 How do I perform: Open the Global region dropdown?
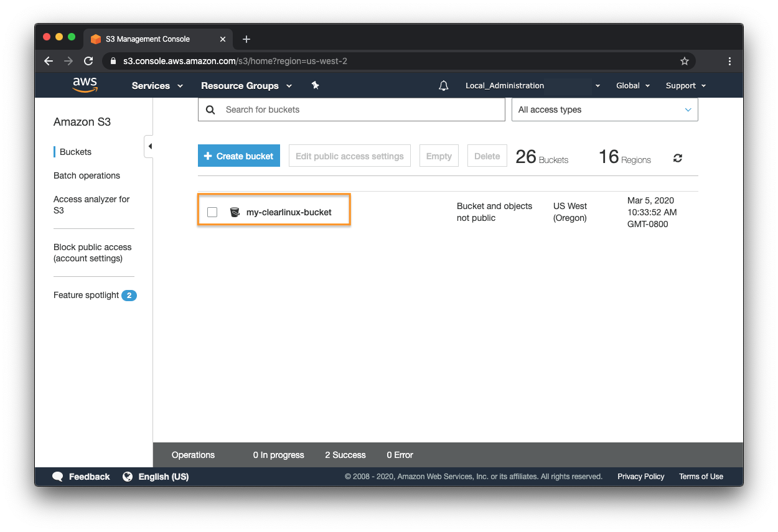click(633, 86)
